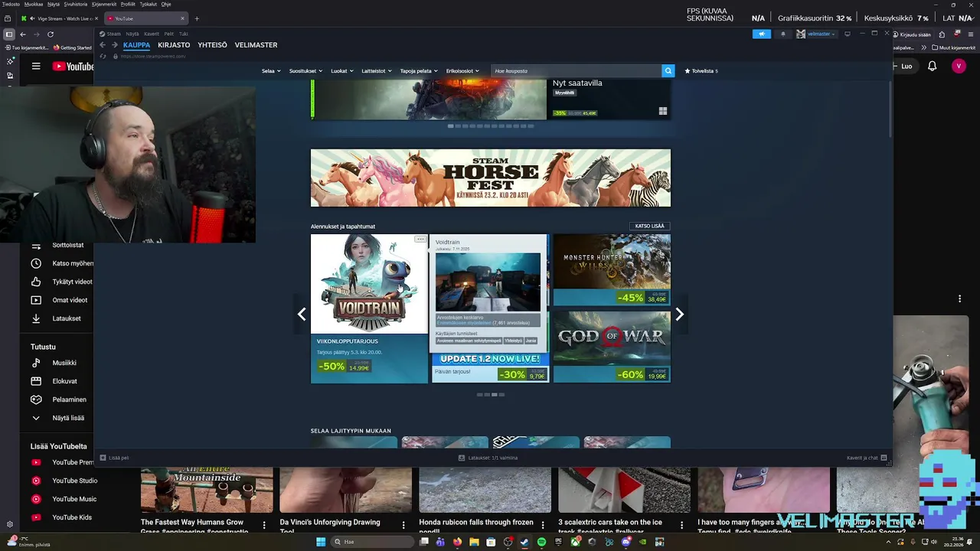The width and height of the screenshot is (980, 551).
Task: Open File Explorer from taskbar
Action: pyautogui.click(x=474, y=542)
